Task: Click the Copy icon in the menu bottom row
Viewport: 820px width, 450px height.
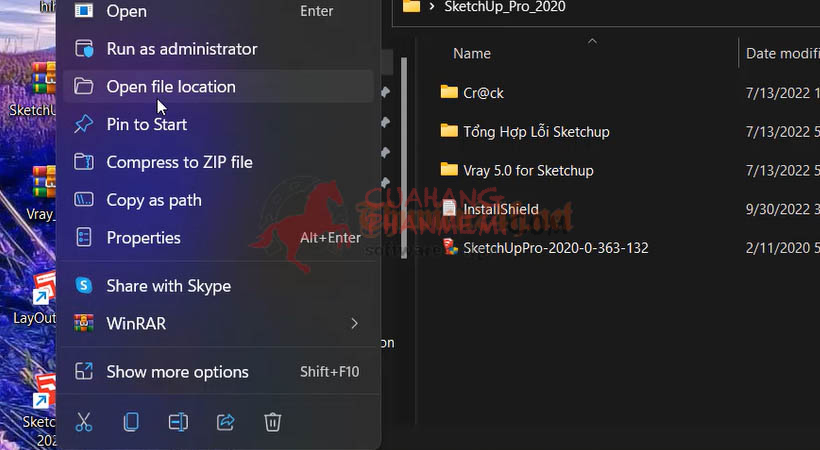Action: tap(131, 422)
